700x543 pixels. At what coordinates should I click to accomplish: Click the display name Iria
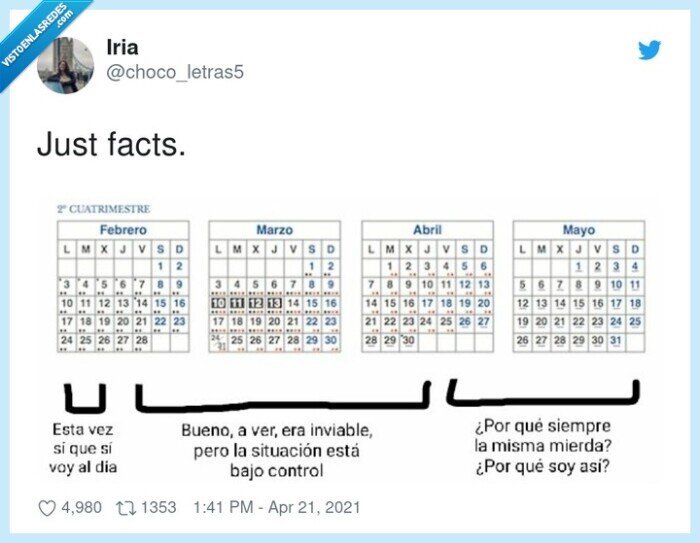tap(122, 49)
